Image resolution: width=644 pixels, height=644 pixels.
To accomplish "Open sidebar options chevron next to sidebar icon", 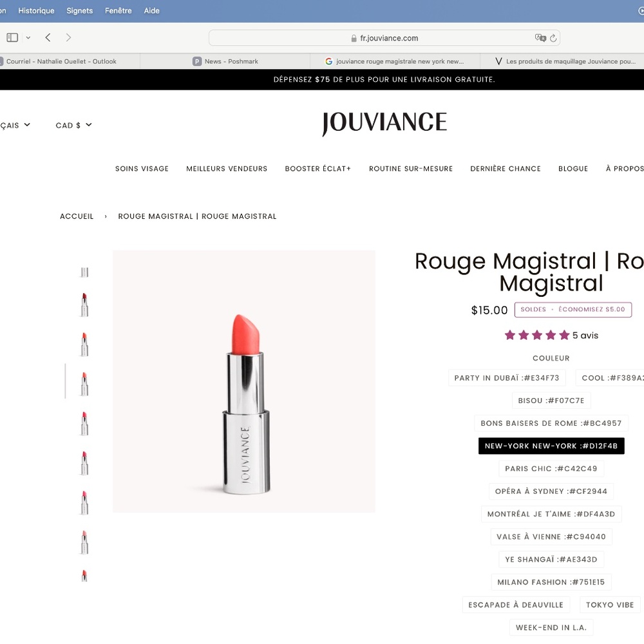I will [28, 38].
